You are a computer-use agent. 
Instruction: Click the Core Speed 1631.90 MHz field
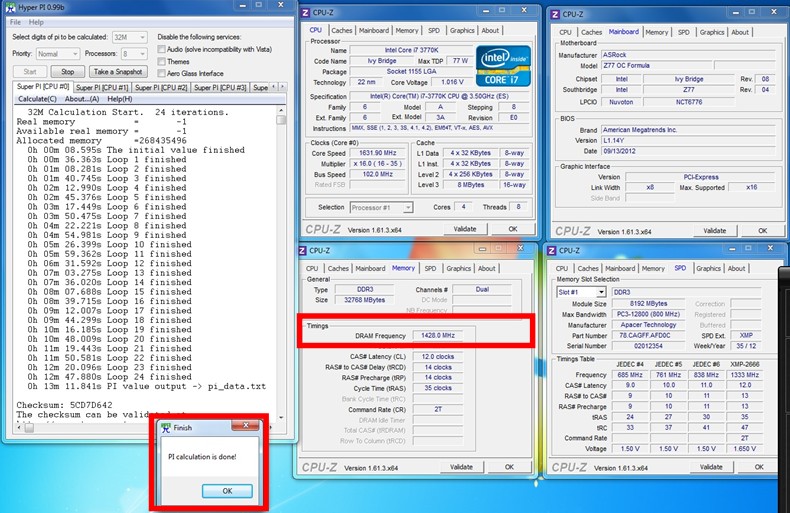pos(377,153)
